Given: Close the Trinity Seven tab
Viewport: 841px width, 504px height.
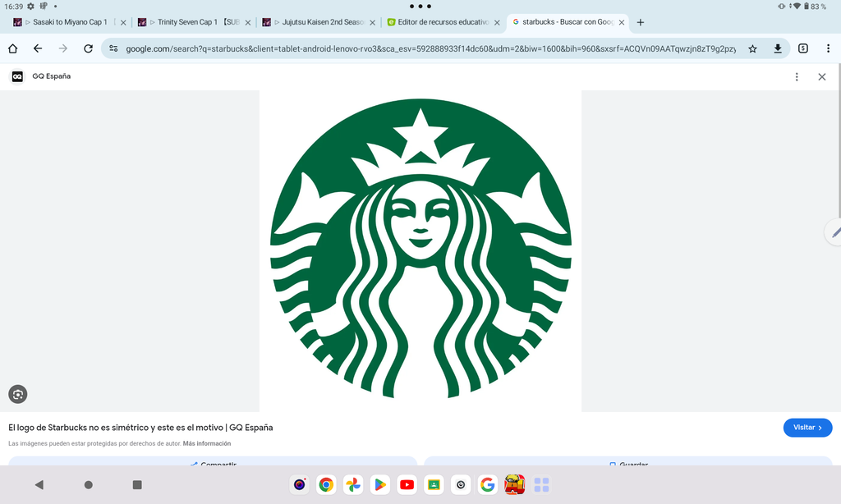Looking at the screenshot, I should pos(248,22).
